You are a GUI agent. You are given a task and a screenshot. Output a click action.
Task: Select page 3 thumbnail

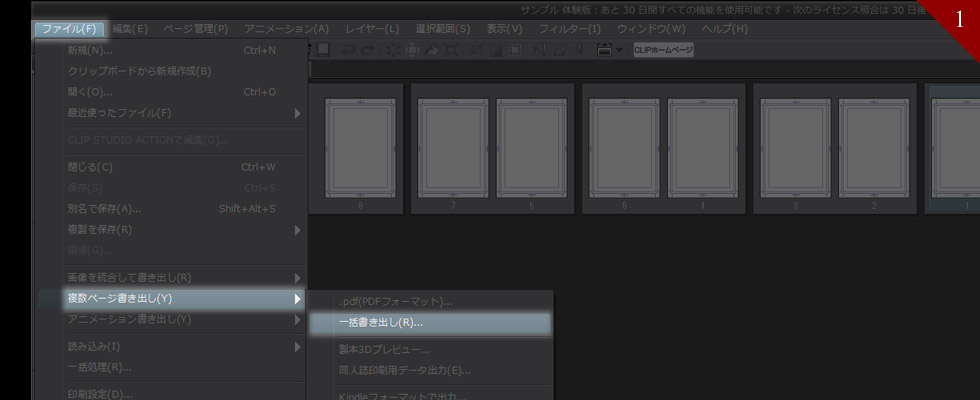click(795, 149)
